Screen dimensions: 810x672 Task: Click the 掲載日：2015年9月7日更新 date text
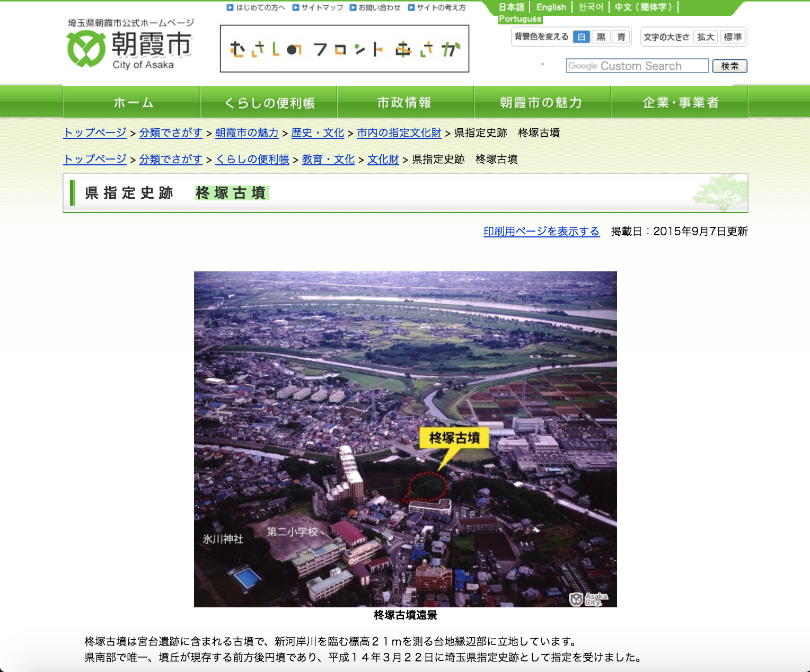tap(679, 231)
